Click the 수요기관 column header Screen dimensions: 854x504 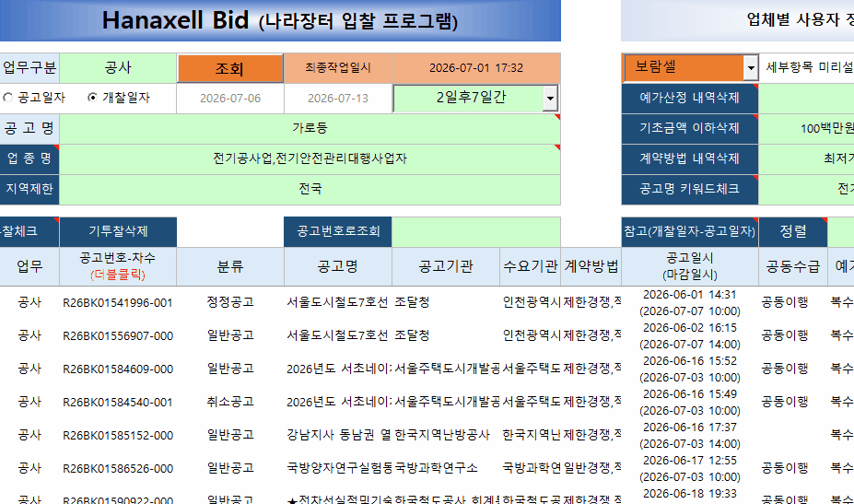tap(530, 266)
